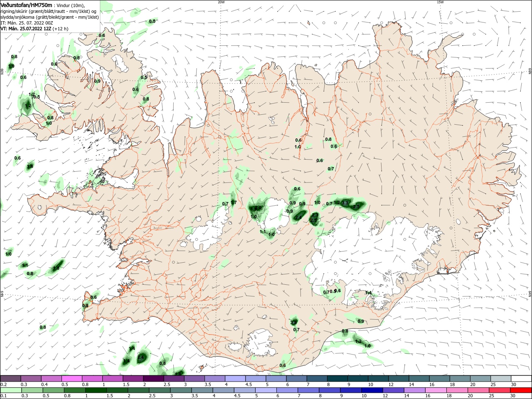Click the 0.1 label on the green rain scale
The image size is (532, 399).
tap(3, 396)
